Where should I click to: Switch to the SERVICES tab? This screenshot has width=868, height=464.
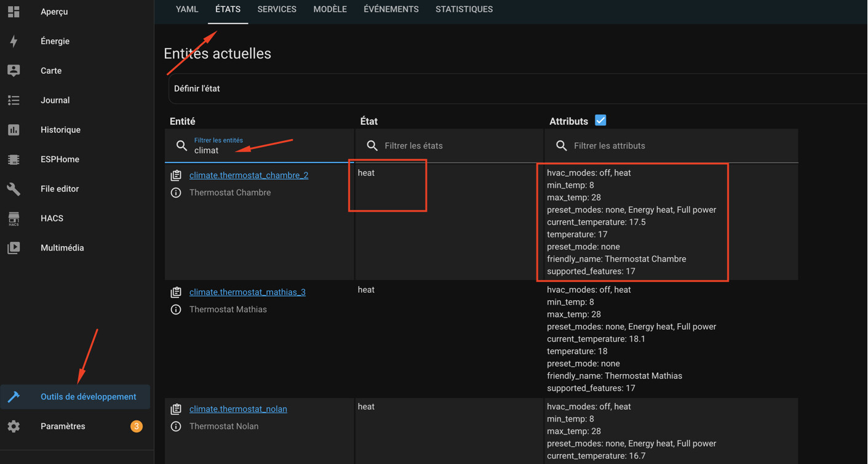coord(277,9)
